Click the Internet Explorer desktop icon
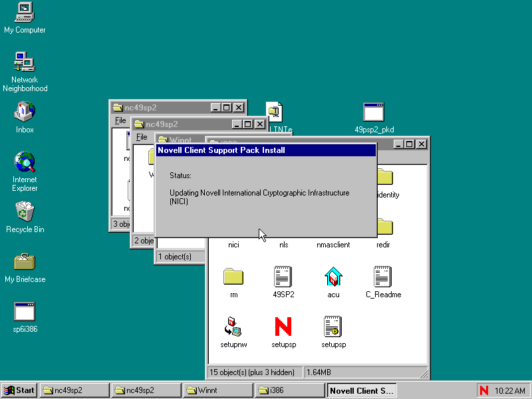 tap(25, 162)
